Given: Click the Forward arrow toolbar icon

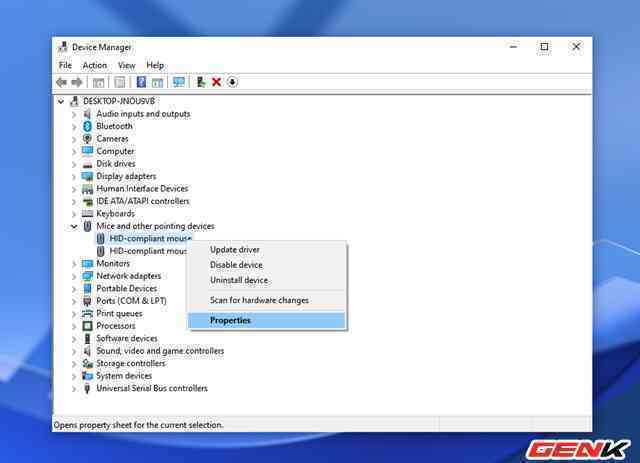Looking at the screenshot, I should [77, 82].
